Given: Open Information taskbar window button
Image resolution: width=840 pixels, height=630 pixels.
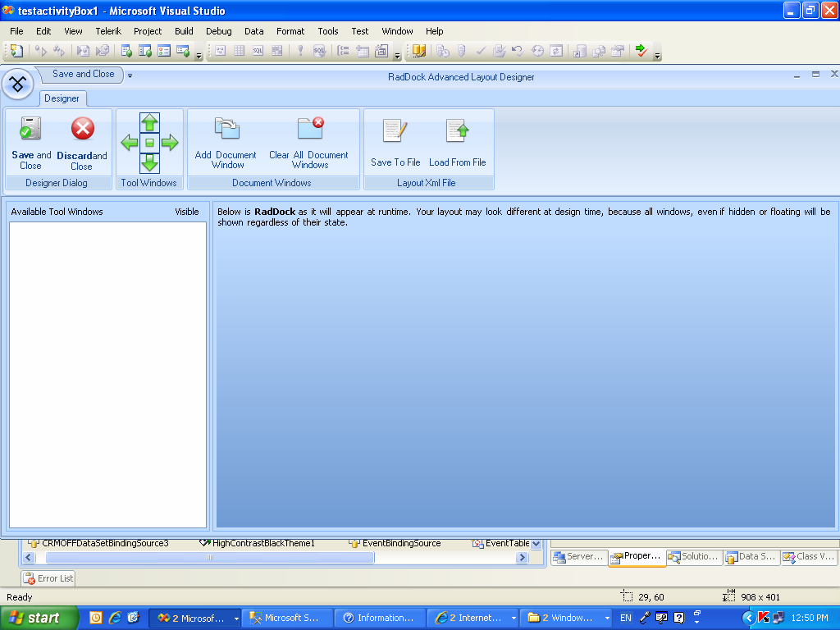Looking at the screenshot, I should (380, 619).
